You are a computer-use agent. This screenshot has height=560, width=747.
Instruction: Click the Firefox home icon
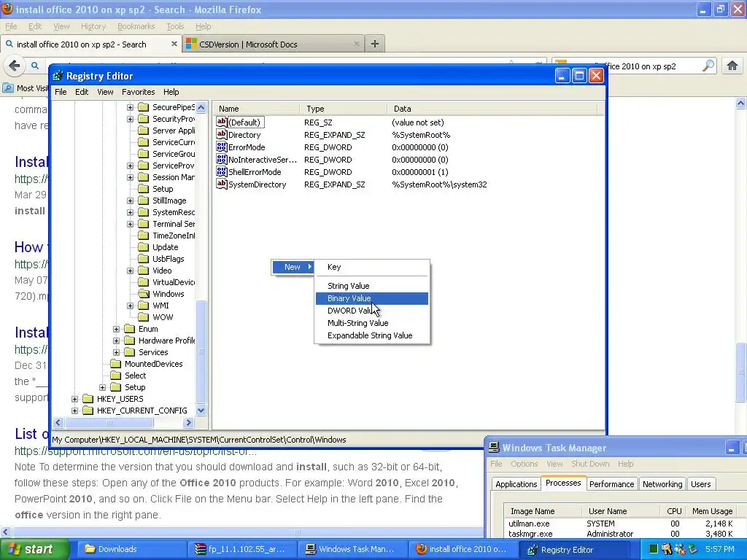point(732,66)
